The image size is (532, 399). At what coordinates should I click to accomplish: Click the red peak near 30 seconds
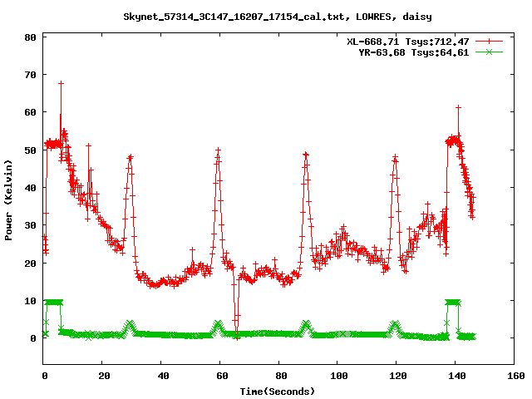pos(131,157)
